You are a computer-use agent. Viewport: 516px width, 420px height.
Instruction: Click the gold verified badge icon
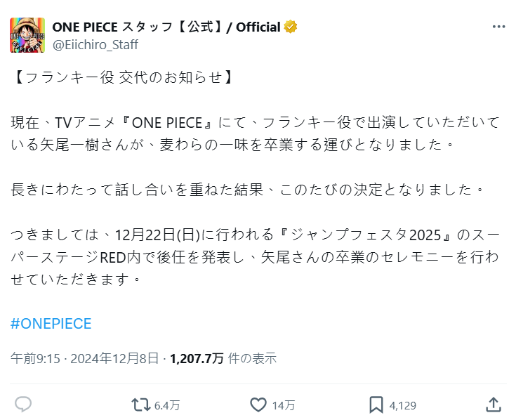click(291, 27)
